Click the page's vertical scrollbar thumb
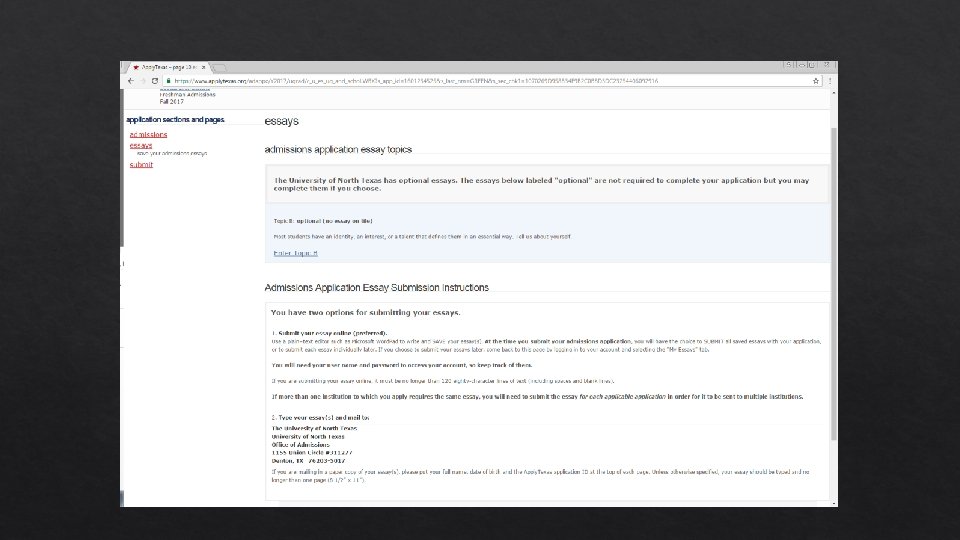 pos(833,283)
